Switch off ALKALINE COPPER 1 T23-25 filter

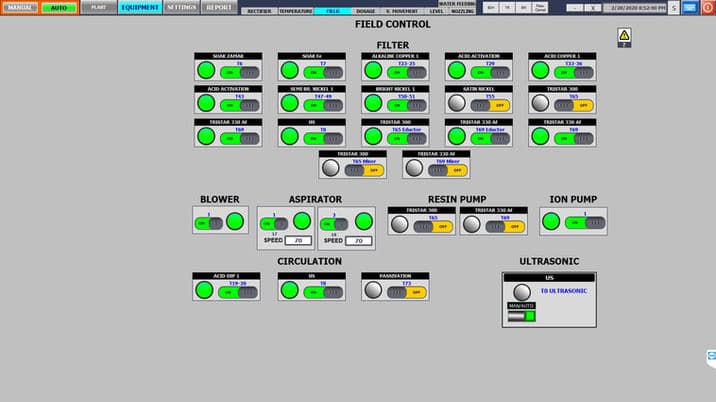click(407, 73)
